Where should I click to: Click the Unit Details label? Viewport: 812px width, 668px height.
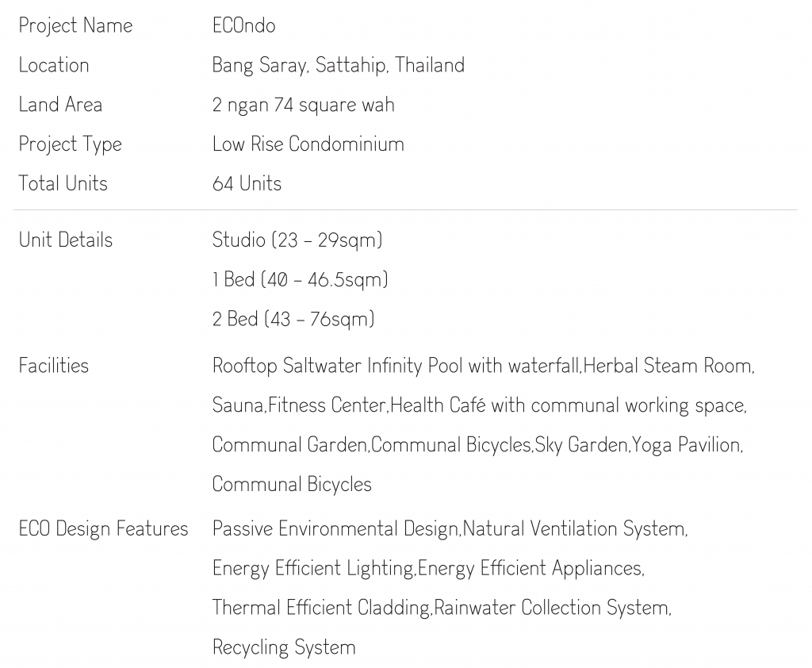pyautogui.click(x=66, y=240)
